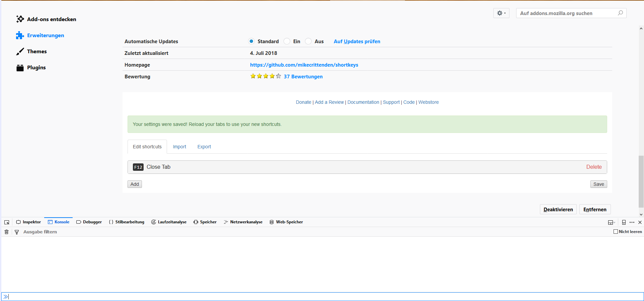Open the gear tools dropdown menu
This screenshot has height=301, width=644.
tap(501, 13)
